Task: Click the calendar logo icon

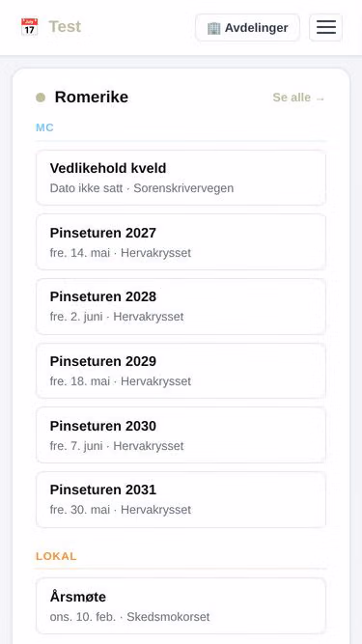Action: (x=30, y=27)
